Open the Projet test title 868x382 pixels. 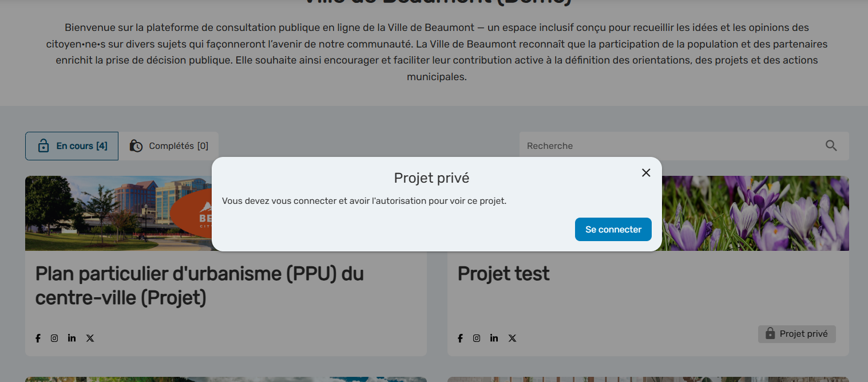(503, 274)
